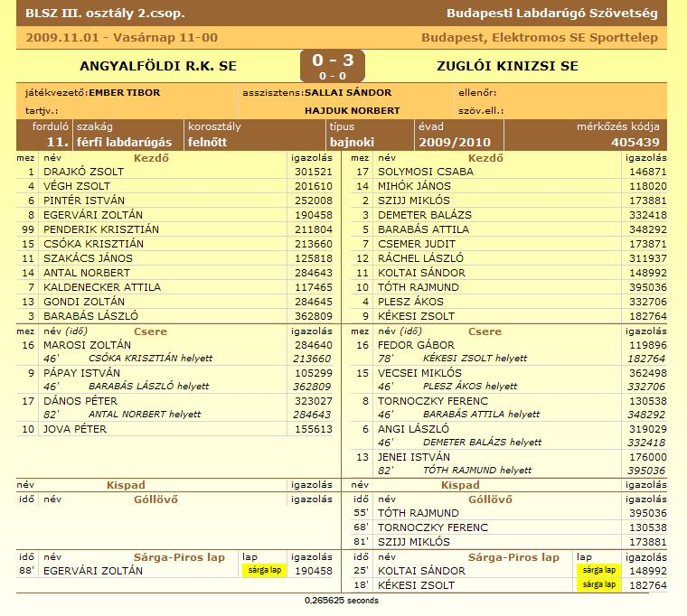Select substitute PÁPAY ISTVÁN
The height and width of the screenshot is (616, 687).
tap(81, 373)
